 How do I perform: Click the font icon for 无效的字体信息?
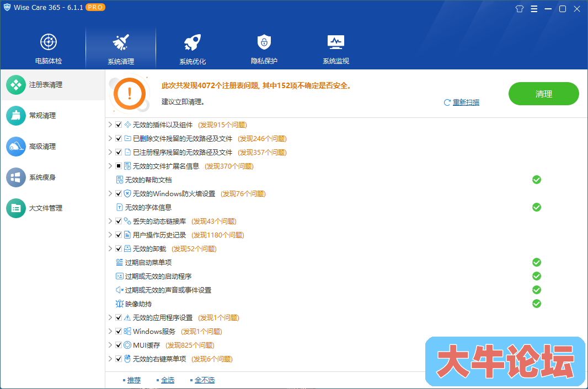tap(120, 207)
